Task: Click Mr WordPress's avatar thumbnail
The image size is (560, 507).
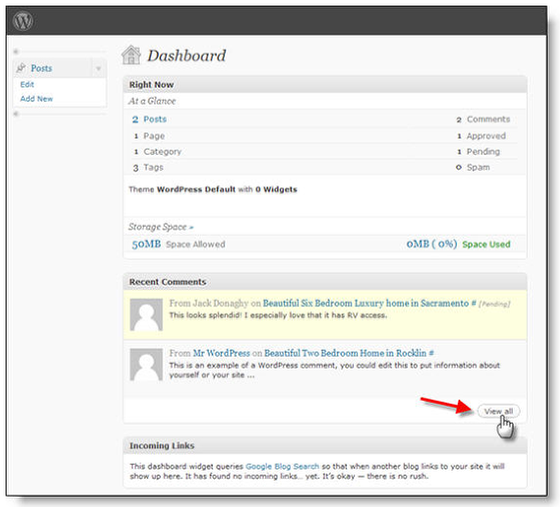Action: click(146, 365)
